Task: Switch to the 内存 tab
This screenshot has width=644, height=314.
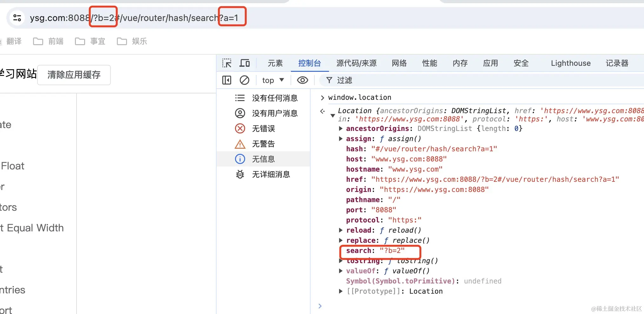Action: pos(460,63)
